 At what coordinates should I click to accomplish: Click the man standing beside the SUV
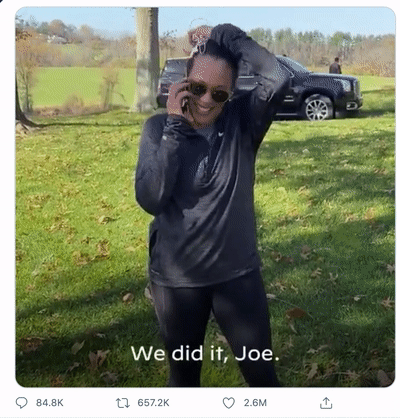click(335, 66)
